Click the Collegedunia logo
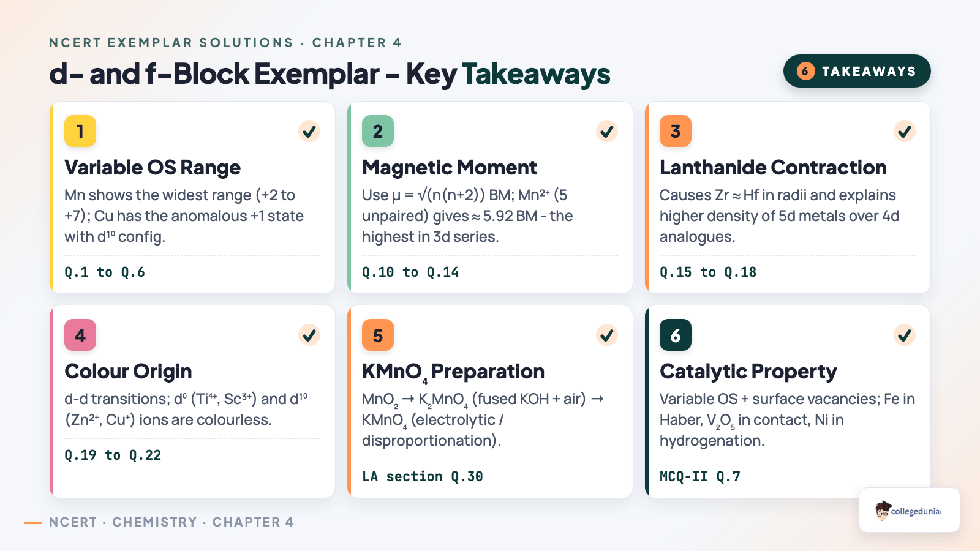 (x=910, y=510)
